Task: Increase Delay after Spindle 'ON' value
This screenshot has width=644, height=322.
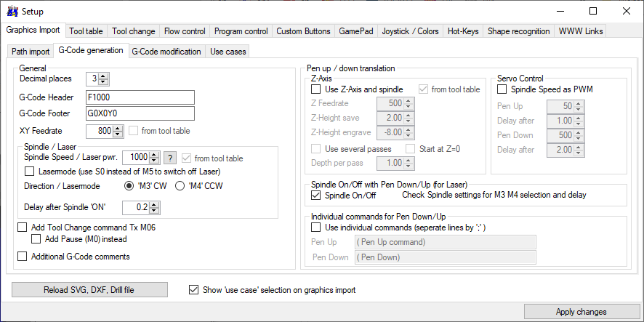Action: coord(154,205)
